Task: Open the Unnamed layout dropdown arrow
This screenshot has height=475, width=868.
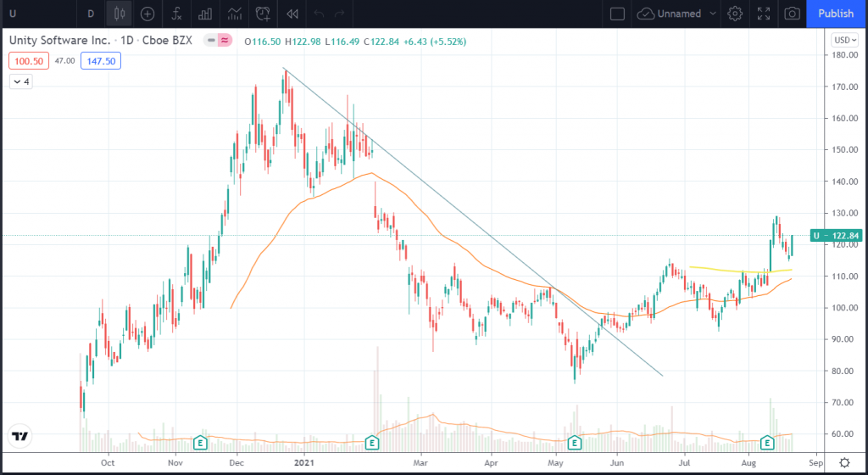Action: (712, 14)
